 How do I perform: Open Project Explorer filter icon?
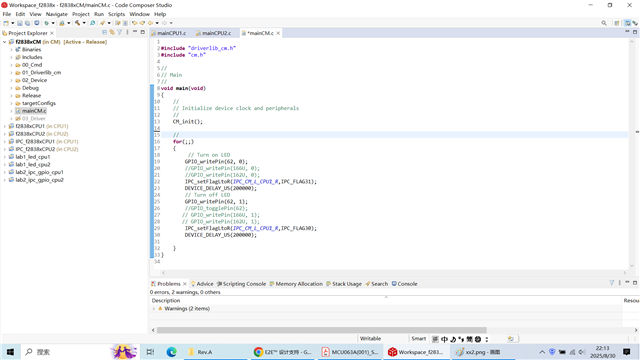point(120,32)
